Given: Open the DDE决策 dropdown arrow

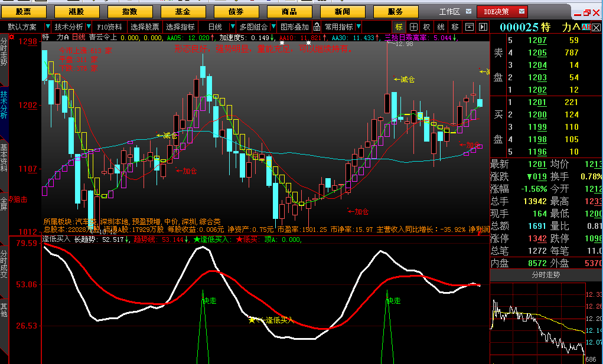Looking at the screenshot, I should (521, 12).
